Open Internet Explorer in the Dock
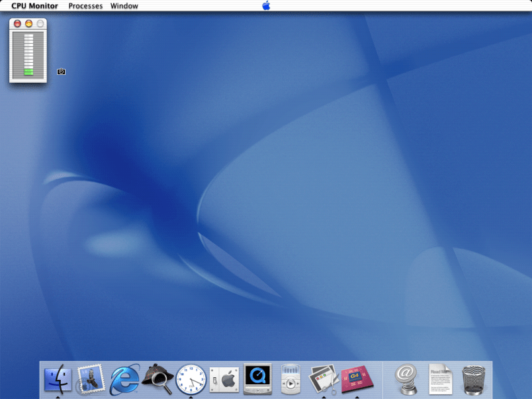Image resolution: width=532 pixels, height=399 pixels. [124, 380]
